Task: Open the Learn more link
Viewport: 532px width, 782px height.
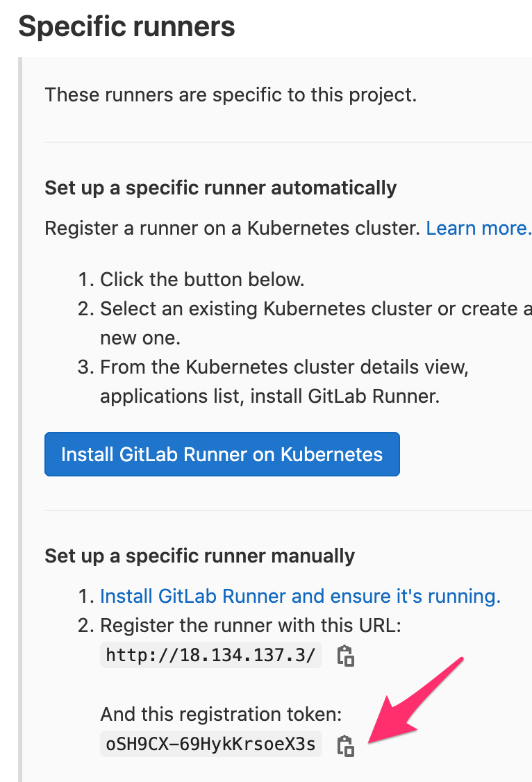Action: point(478,228)
